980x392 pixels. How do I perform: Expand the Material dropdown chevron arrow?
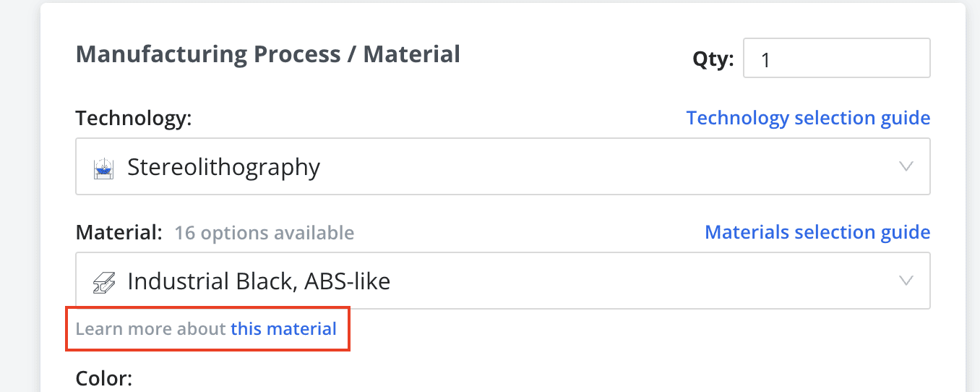tap(906, 281)
